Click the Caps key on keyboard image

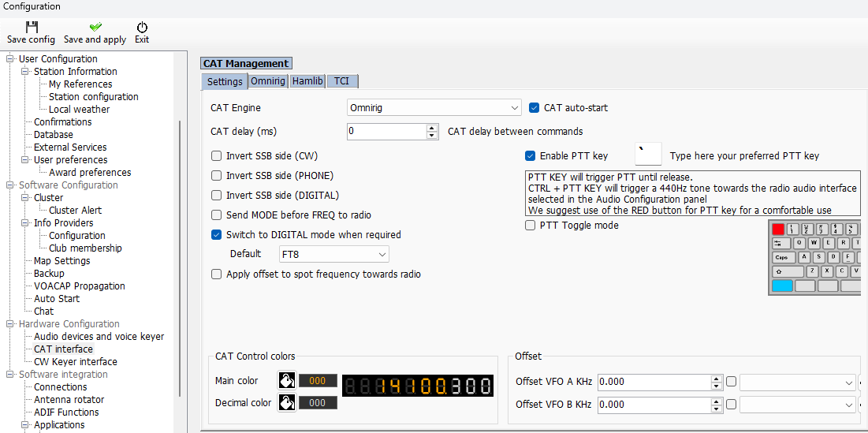(x=784, y=257)
